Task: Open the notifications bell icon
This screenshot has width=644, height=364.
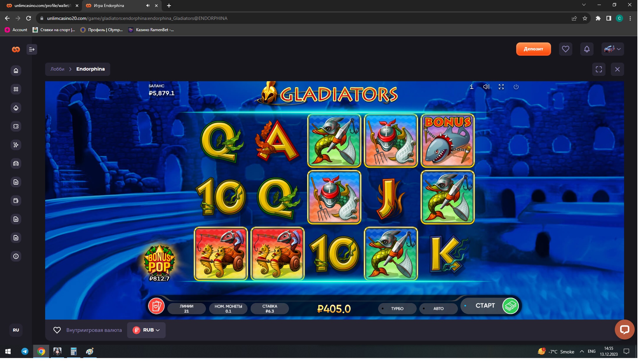Action: click(587, 49)
